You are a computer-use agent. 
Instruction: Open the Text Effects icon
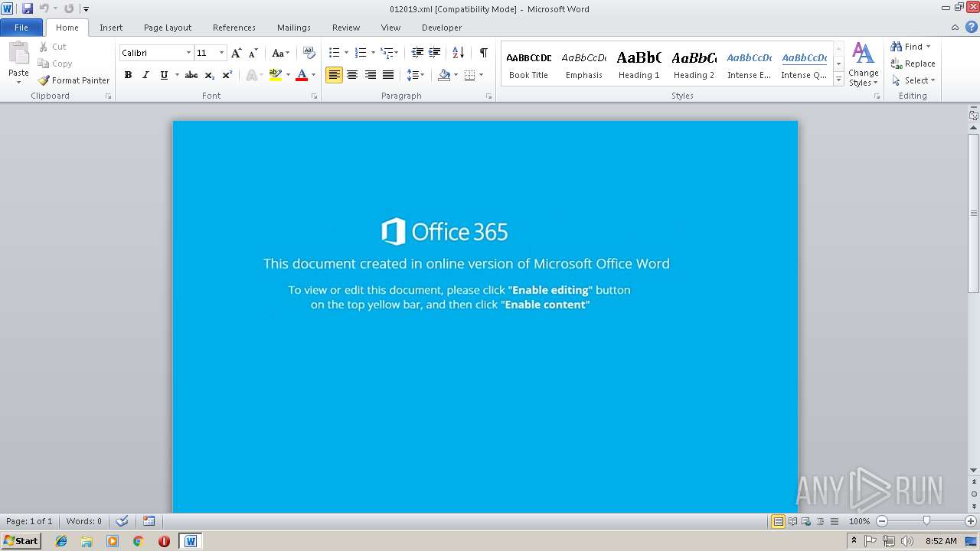tap(251, 75)
